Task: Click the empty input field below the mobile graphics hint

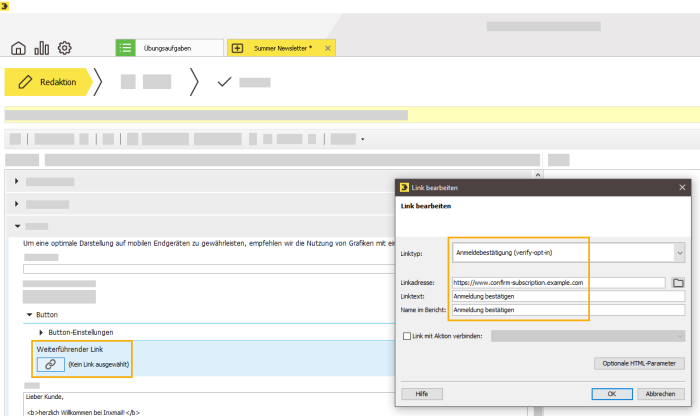Action: click(x=209, y=269)
